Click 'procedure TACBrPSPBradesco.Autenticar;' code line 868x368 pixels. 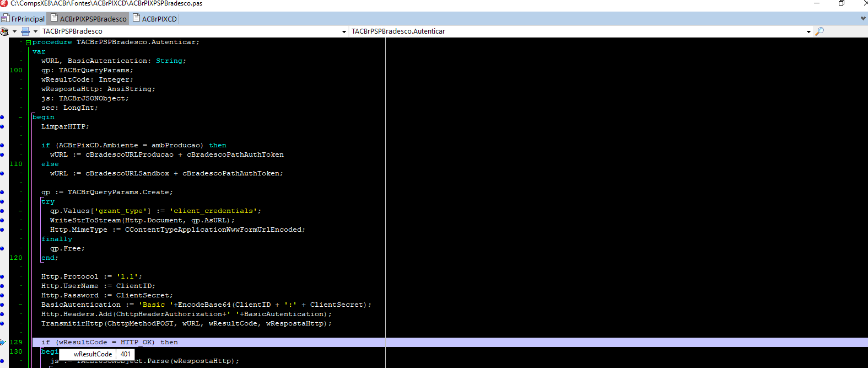pyautogui.click(x=116, y=42)
